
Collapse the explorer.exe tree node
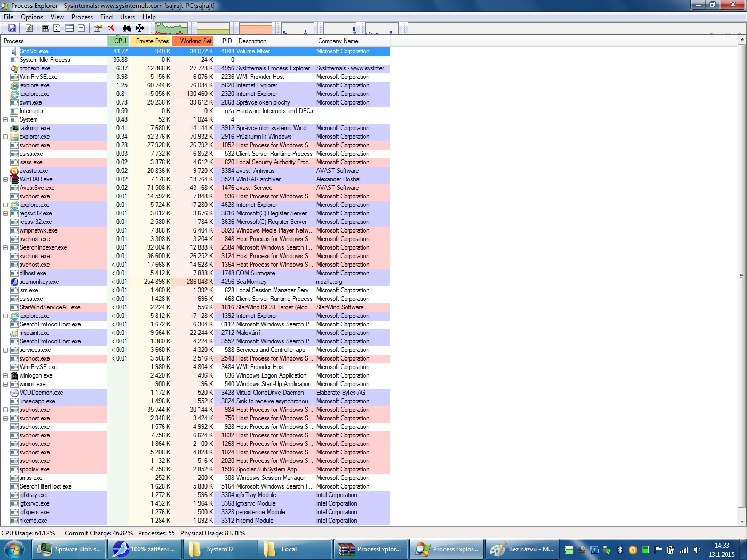click(5, 137)
